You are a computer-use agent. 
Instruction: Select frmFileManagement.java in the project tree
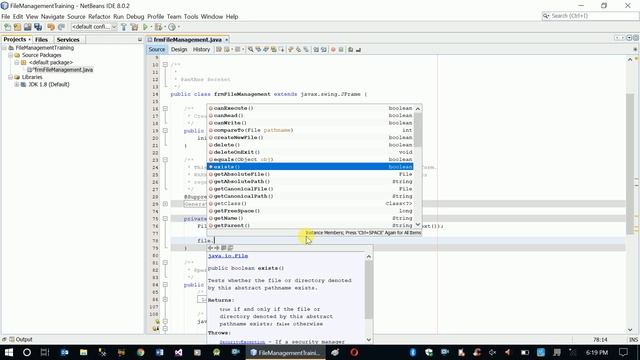tap(60, 70)
